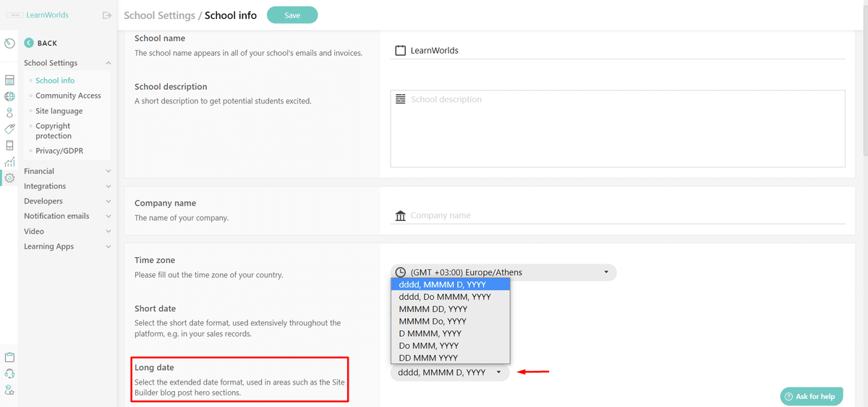Click the Long date heading text
Image resolution: width=868 pixels, height=407 pixels.
coord(154,368)
